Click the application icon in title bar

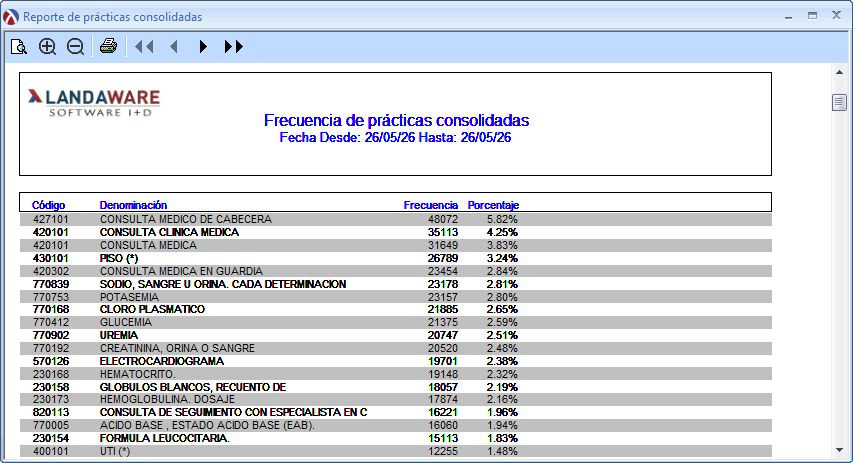tap(11, 17)
